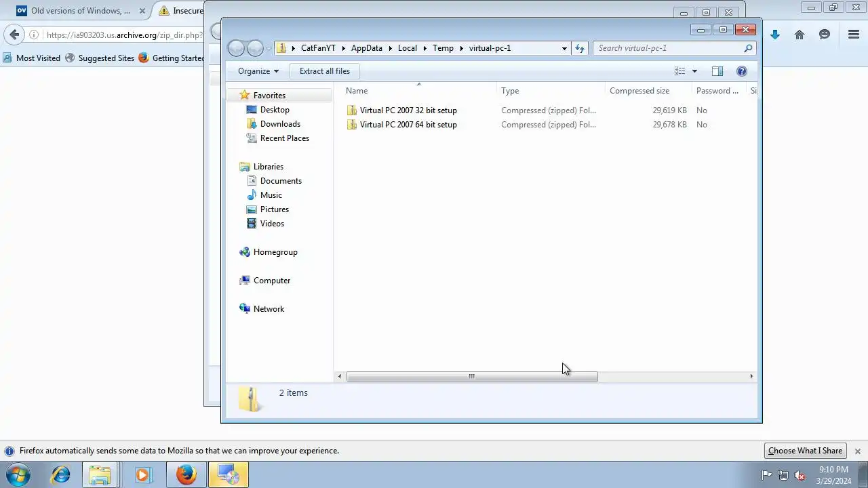
Task: Open the Windows Start menu
Action: tap(18, 475)
